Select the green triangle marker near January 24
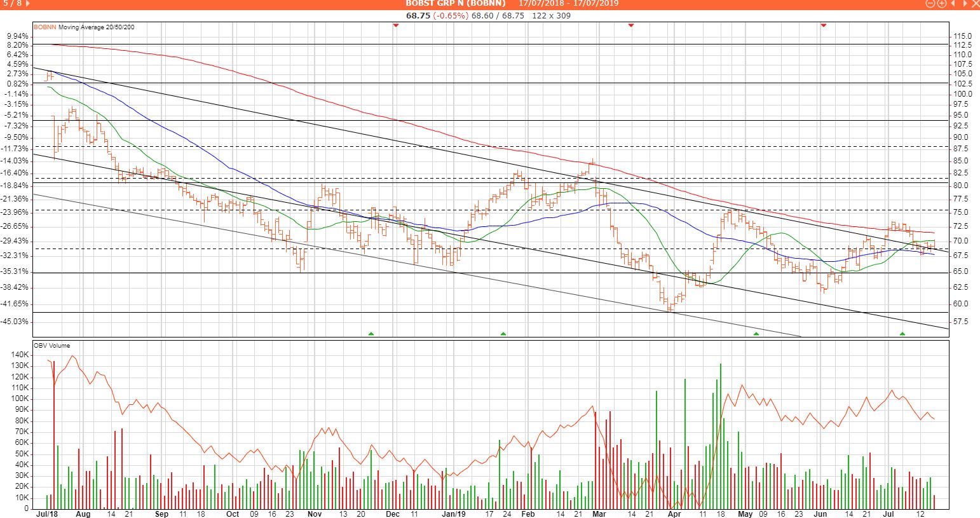 click(x=503, y=333)
